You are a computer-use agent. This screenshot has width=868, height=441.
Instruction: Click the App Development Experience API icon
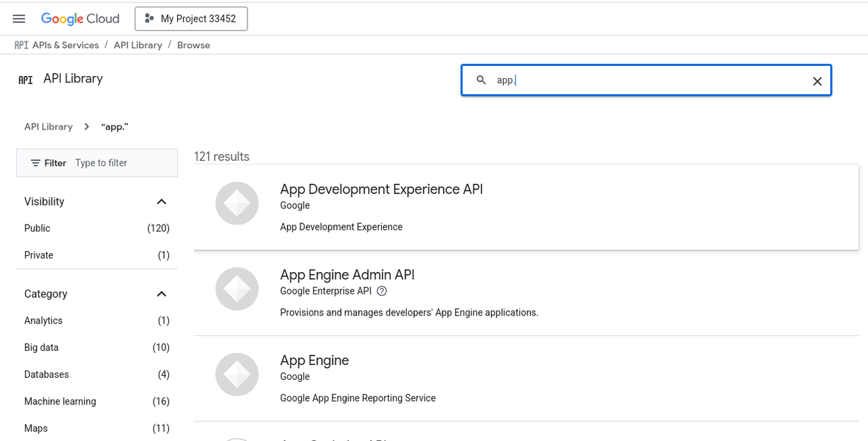pyautogui.click(x=237, y=204)
